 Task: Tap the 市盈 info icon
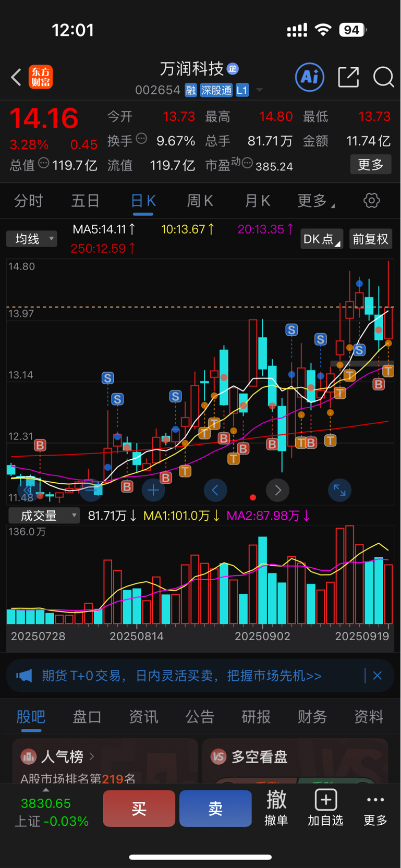pyautogui.click(x=247, y=163)
